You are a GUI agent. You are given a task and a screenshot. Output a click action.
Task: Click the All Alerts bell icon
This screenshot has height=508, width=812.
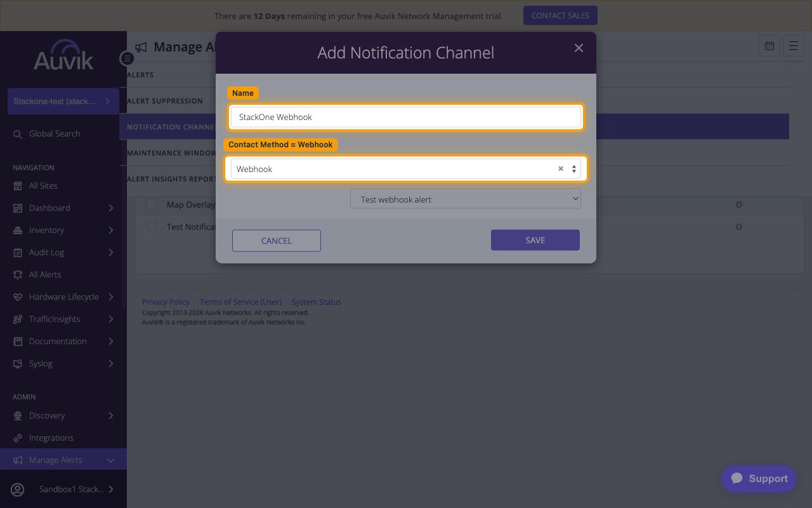(18, 275)
